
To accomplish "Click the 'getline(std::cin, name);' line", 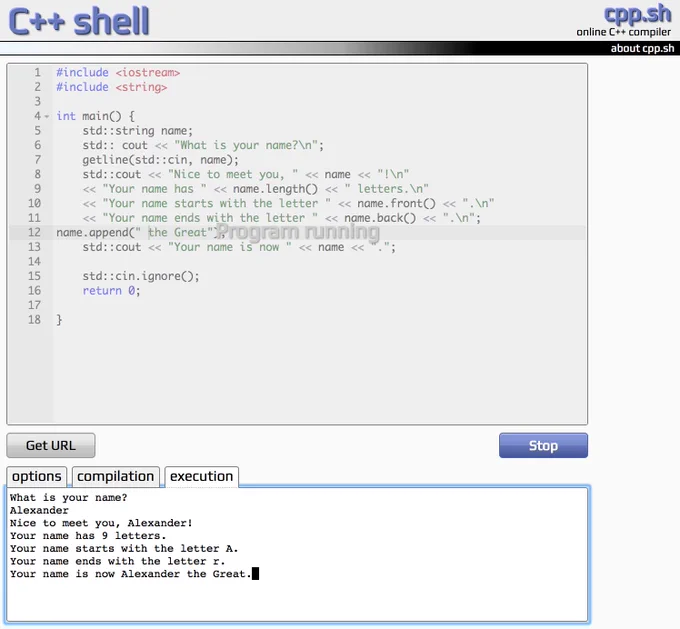I will point(160,160).
